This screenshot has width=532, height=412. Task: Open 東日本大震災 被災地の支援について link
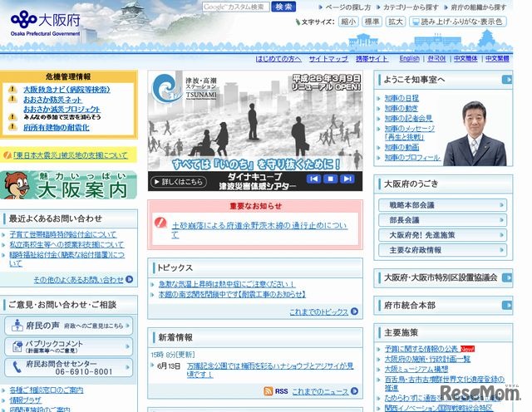pyautogui.click(x=70, y=155)
